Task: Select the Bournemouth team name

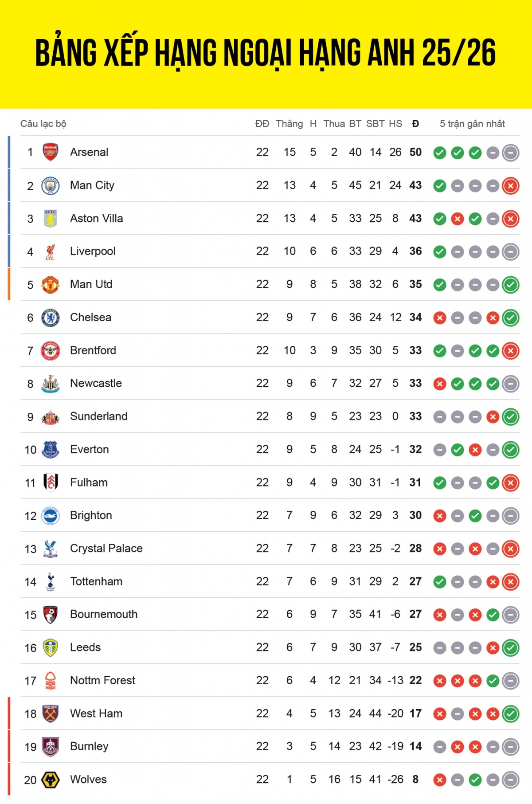Action: [104, 614]
